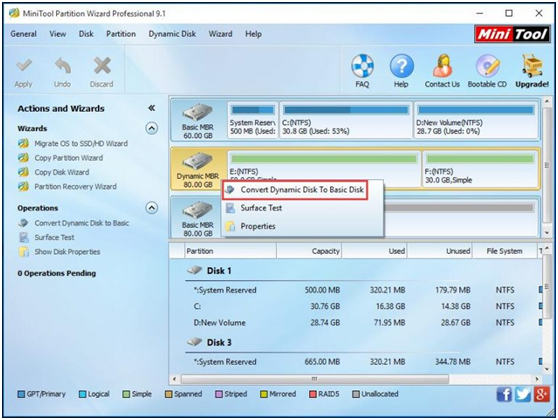Click the disk map scroll down arrow
The width and height of the screenshot is (558, 420).
pos(547,233)
